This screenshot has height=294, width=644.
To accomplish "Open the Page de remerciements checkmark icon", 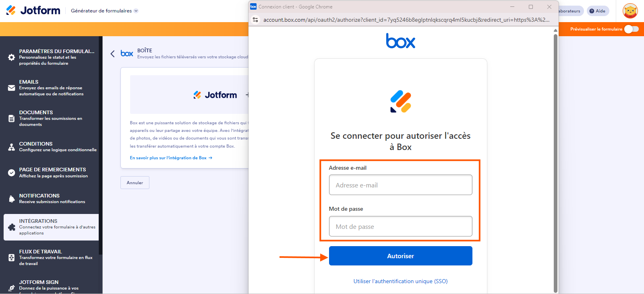I will point(12,173).
